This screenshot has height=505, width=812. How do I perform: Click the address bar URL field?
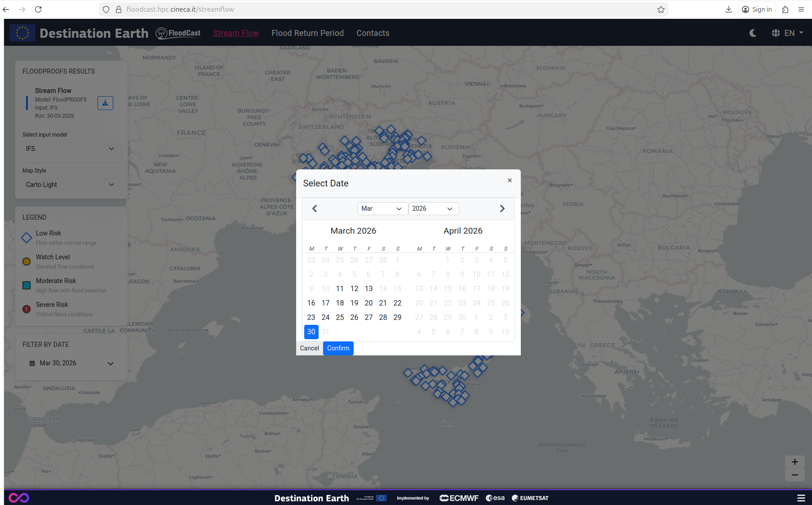[x=383, y=9]
